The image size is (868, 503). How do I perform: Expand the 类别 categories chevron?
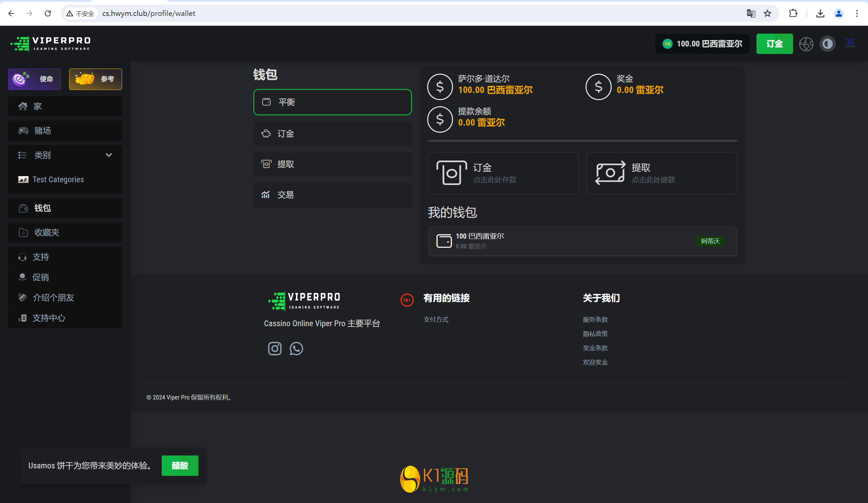click(x=109, y=155)
